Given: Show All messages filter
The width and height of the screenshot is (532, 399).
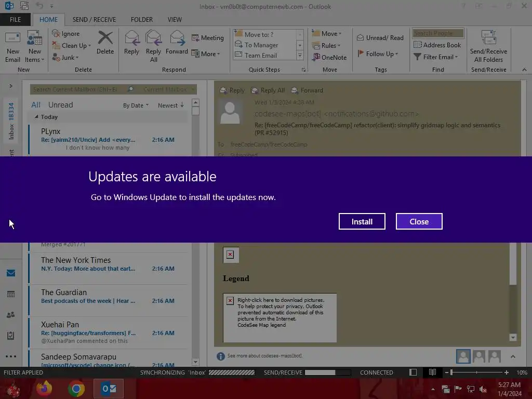Looking at the screenshot, I should [x=36, y=105].
